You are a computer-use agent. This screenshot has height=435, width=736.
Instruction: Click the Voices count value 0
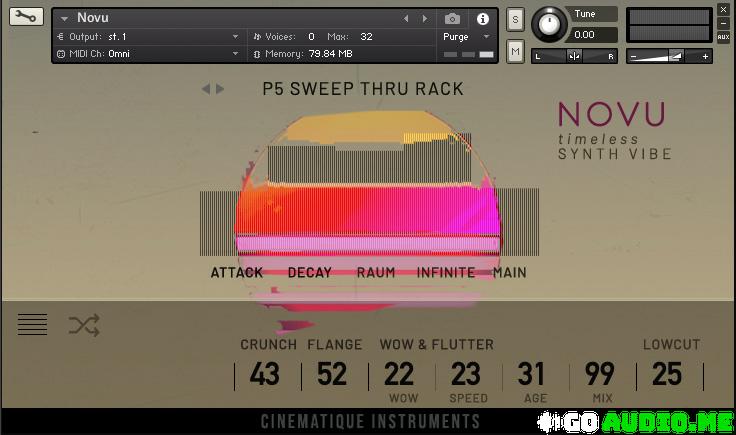click(311, 37)
